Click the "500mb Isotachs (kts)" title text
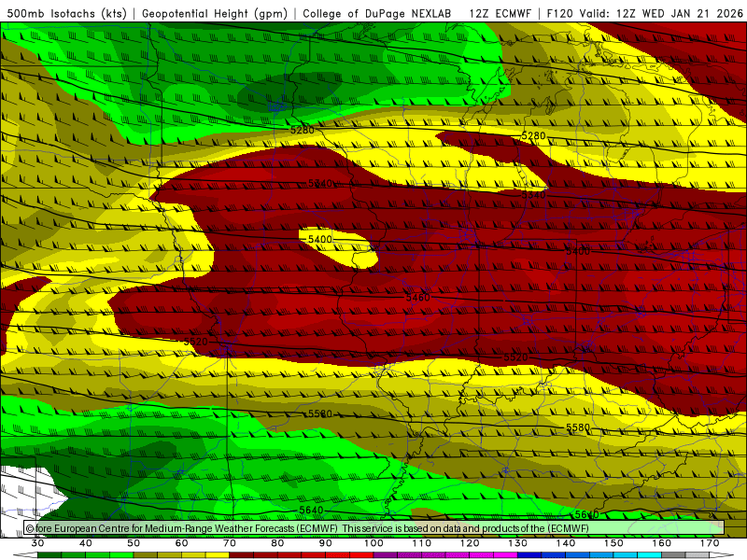 point(66,13)
